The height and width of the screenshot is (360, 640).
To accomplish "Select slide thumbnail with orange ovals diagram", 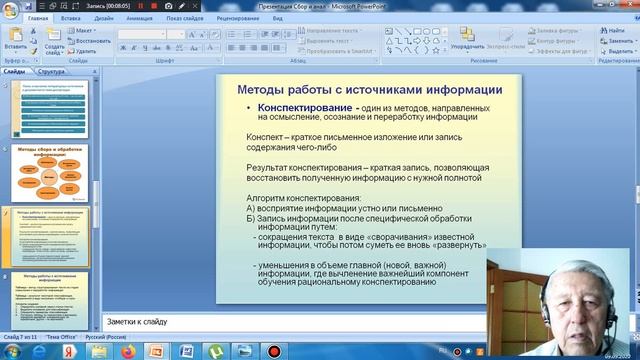I will [49, 173].
